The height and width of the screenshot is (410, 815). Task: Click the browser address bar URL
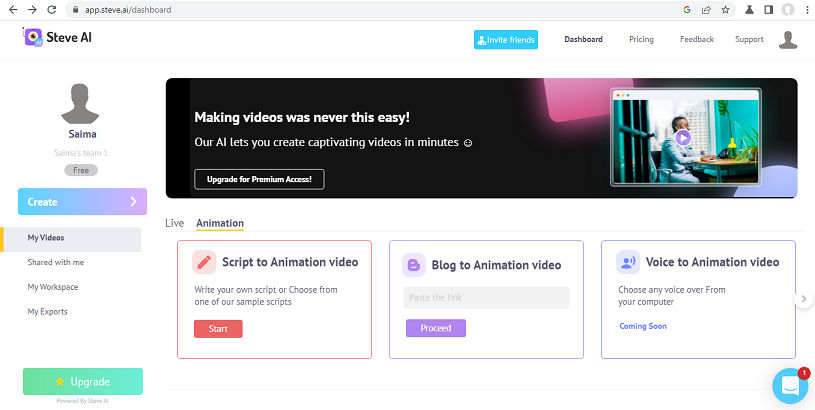click(x=128, y=9)
